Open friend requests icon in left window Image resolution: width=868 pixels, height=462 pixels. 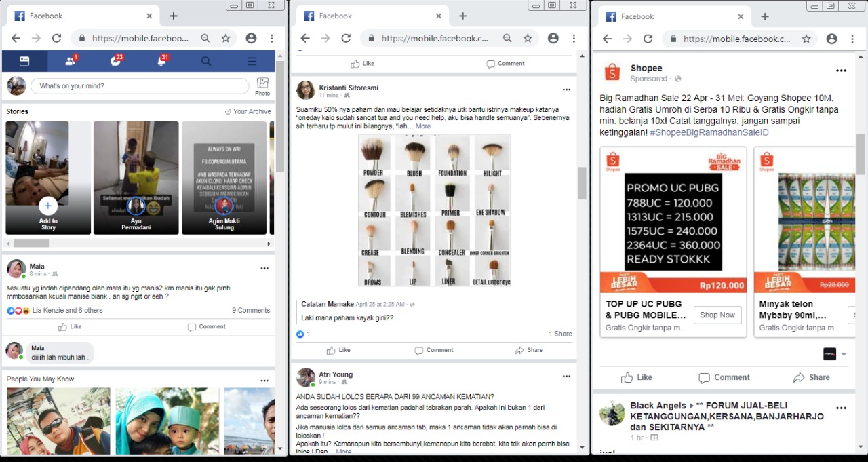pos(70,61)
